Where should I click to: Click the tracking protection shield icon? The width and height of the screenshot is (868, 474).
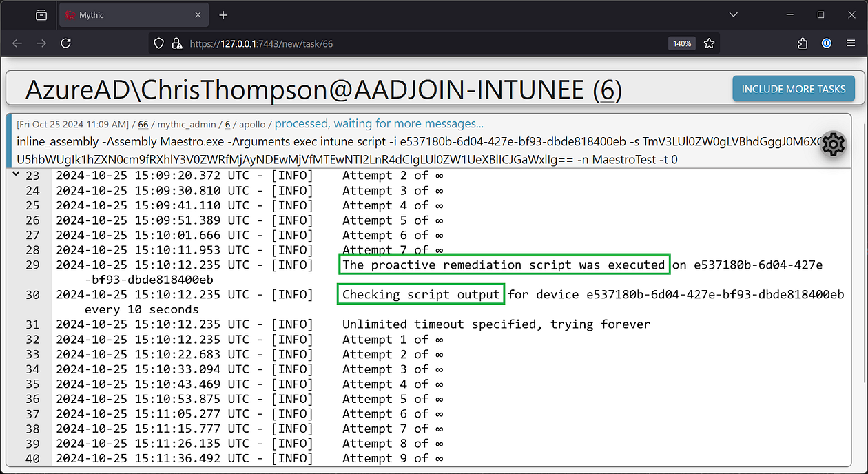point(159,43)
